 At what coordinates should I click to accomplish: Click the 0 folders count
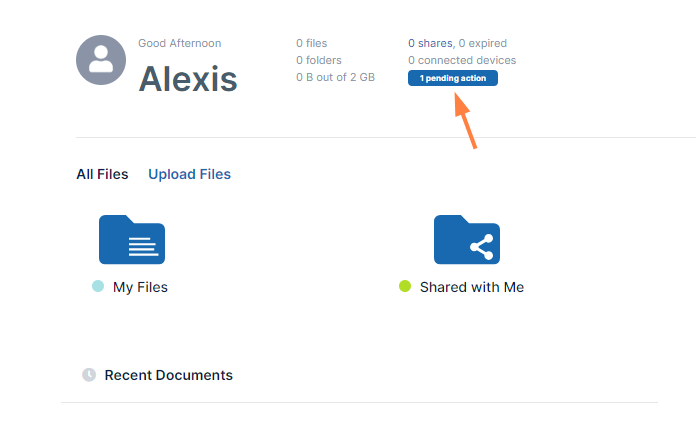(x=318, y=60)
